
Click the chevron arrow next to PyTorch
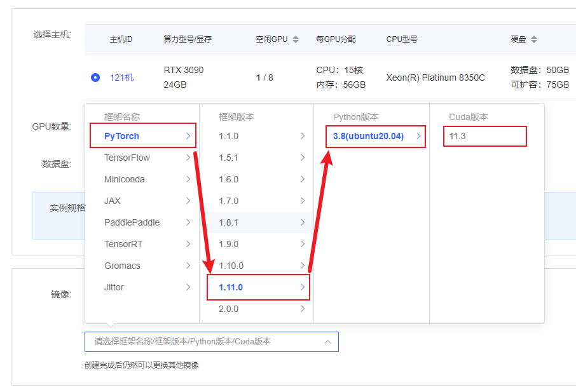tap(188, 136)
